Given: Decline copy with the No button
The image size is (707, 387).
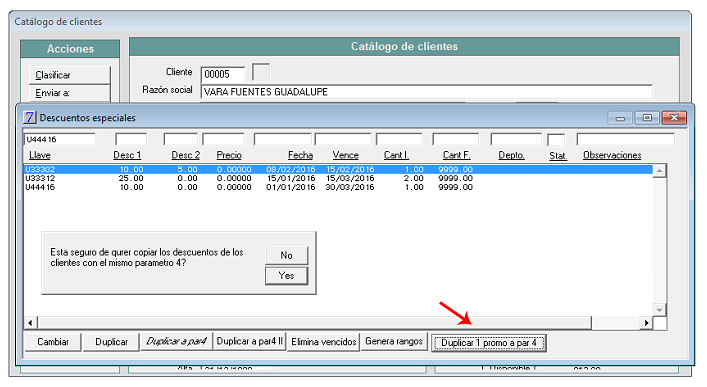Looking at the screenshot, I should coord(286,255).
